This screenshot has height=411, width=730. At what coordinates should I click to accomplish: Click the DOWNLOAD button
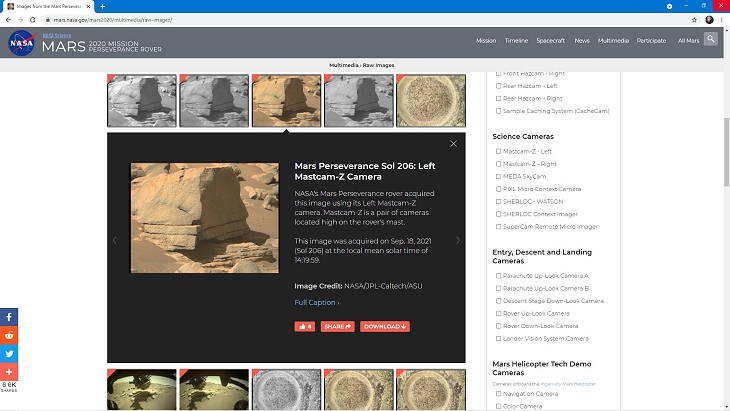point(385,326)
